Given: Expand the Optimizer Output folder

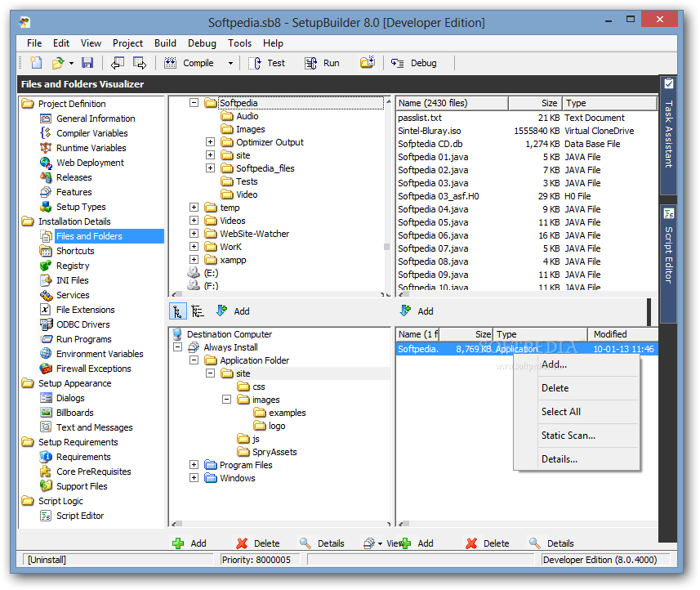Looking at the screenshot, I should pos(210,142).
